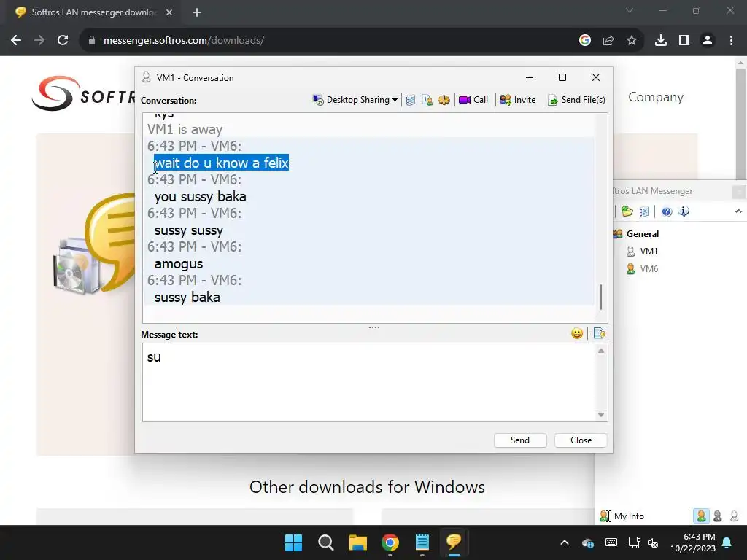Screen dimensions: 747x560
Task: Open the Chrome profile avatar
Action: (x=708, y=41)
